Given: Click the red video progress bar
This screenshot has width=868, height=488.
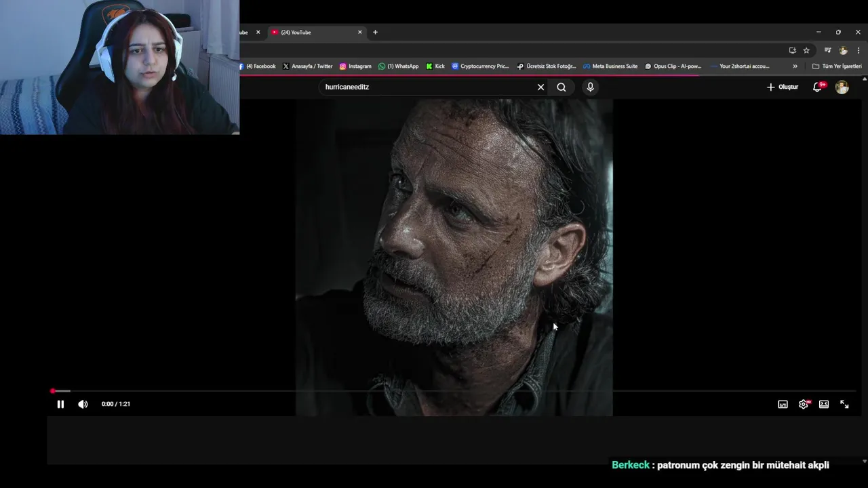Looking at the screenshot, I should (x=454, y=391).
